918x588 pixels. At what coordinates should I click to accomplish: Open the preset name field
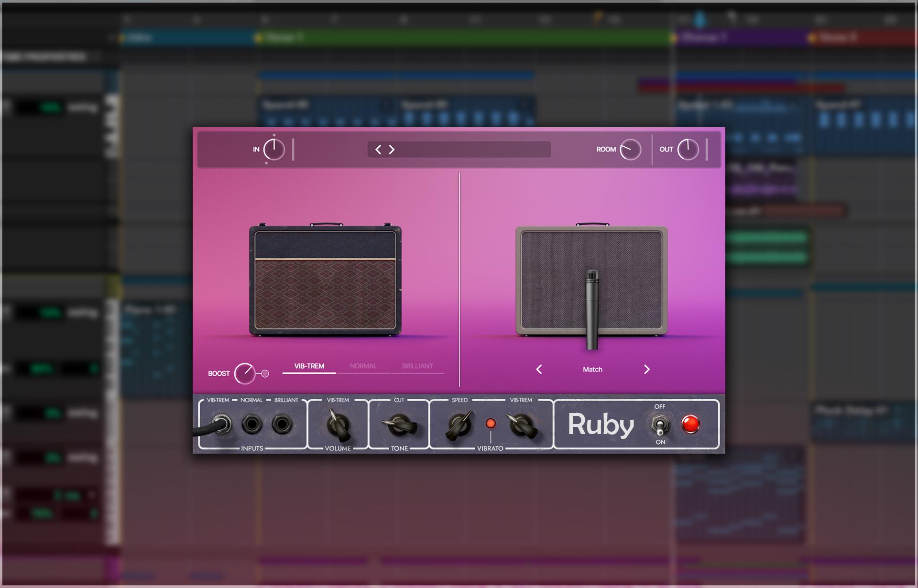click(x=459, y=150)
